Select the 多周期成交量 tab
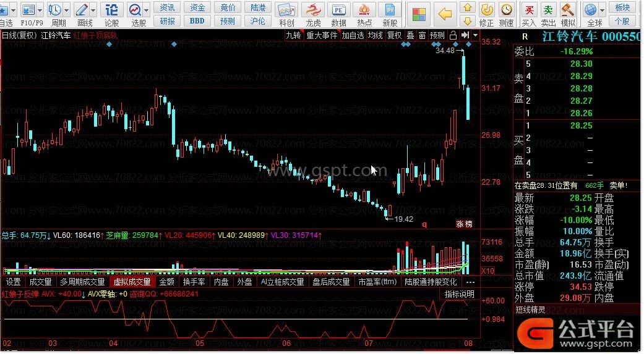Screen dimensions: 644x354 click(82, 282)
